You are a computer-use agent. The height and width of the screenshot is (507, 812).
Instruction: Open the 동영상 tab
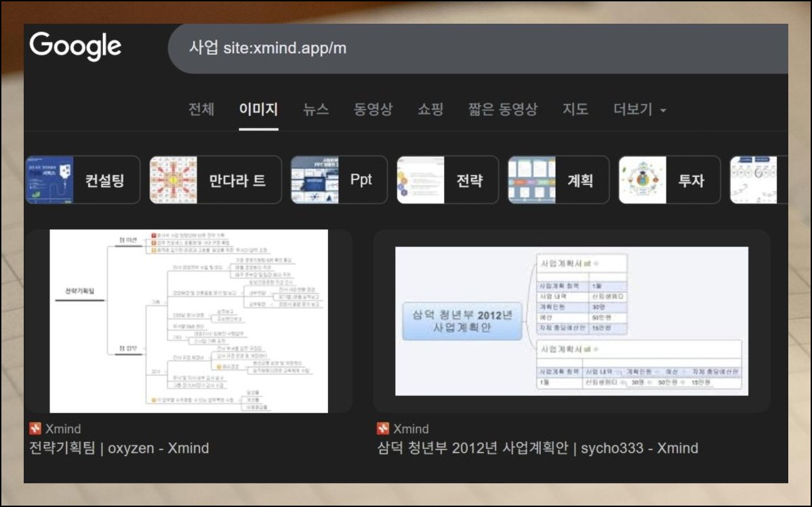coord(373,109)
